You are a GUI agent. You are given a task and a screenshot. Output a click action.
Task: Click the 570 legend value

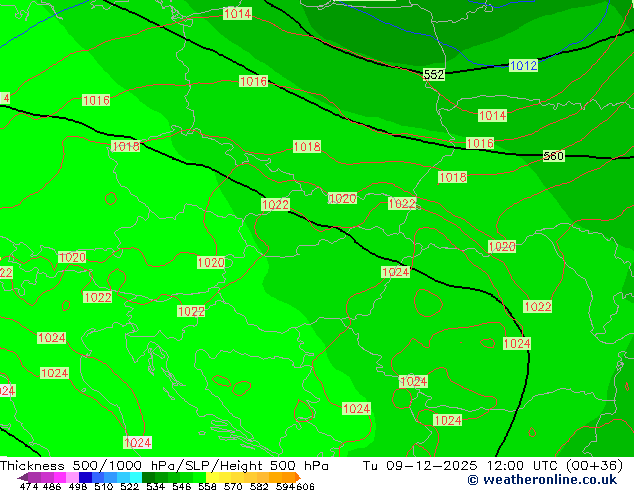233,486
